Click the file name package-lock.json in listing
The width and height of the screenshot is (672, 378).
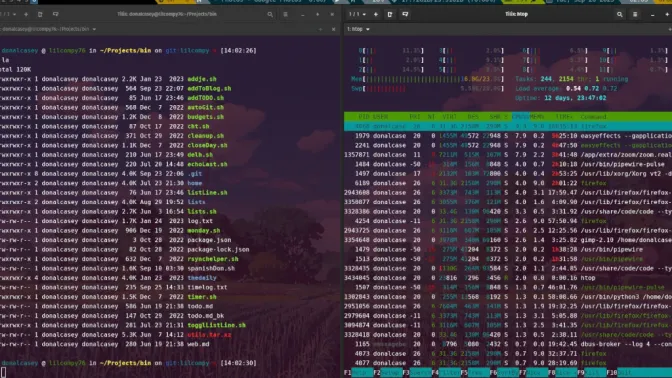(218, 249)
